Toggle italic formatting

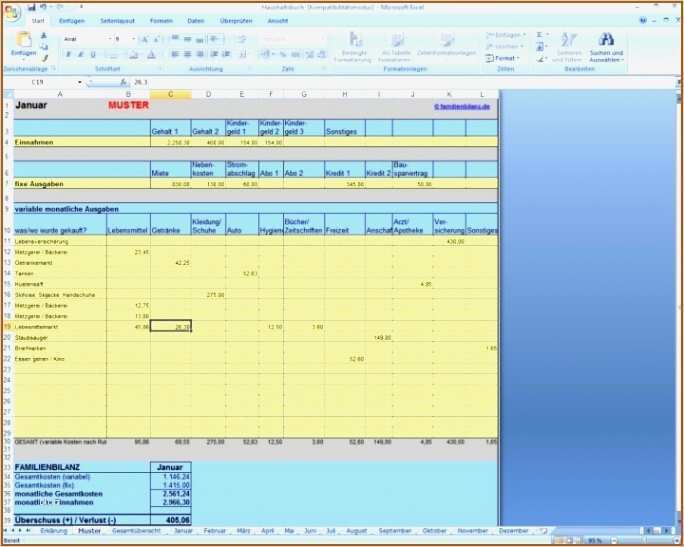tap(80, 55)
